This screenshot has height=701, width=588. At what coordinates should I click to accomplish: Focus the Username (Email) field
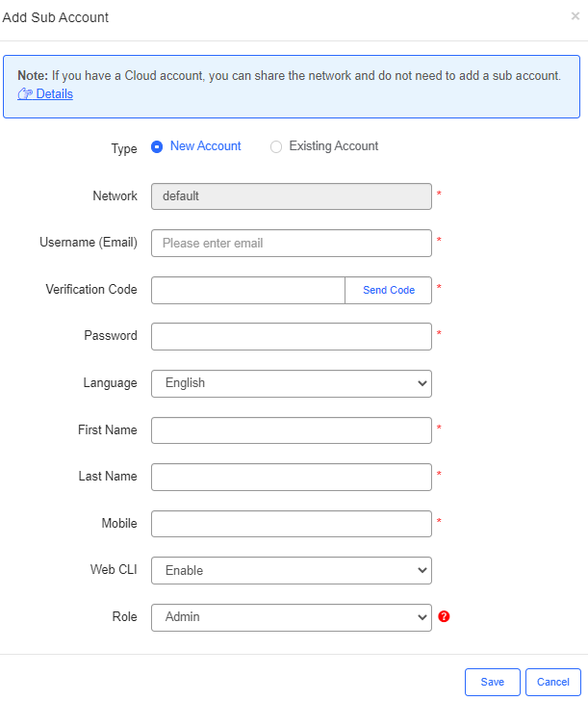(291, 243)
